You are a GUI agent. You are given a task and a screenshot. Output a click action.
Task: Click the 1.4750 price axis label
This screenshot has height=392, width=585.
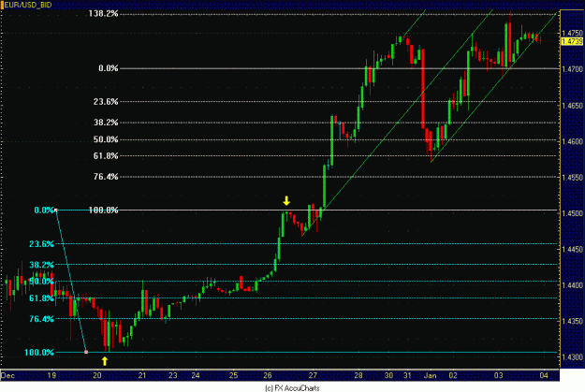point(572,33)
